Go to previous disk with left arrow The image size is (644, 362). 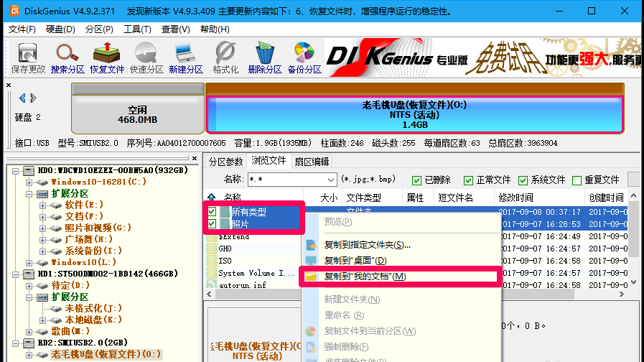point(22,98)
